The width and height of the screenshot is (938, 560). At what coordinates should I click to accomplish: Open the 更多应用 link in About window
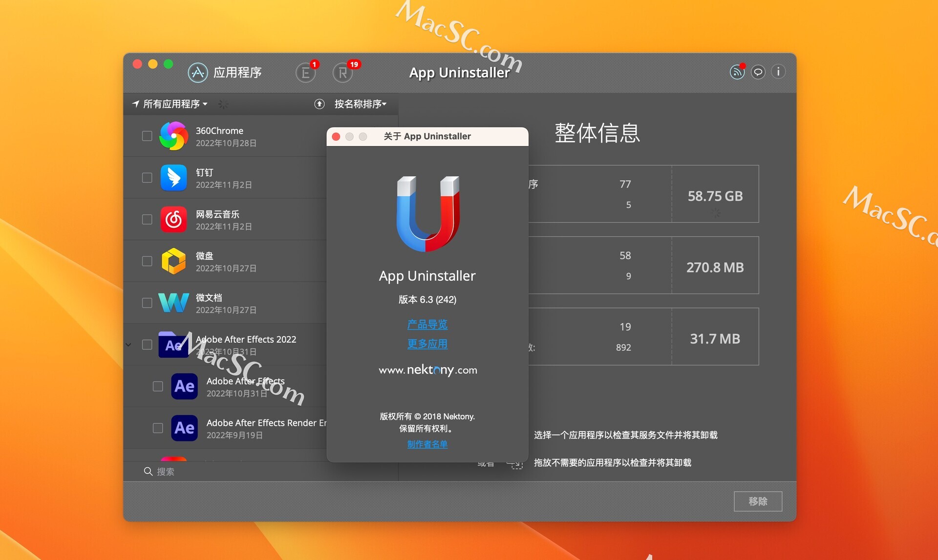(x=427, y=344)
